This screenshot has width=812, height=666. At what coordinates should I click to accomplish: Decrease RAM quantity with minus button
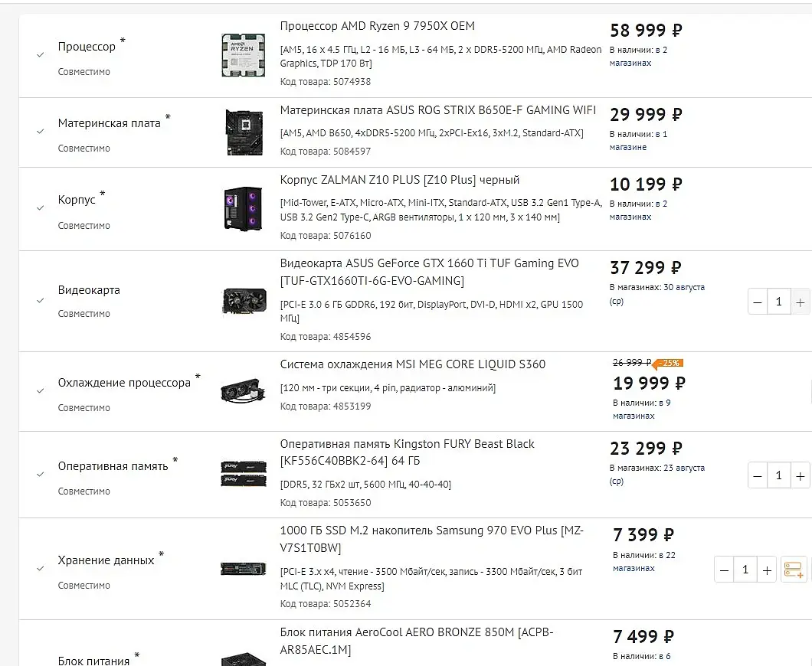758,475
